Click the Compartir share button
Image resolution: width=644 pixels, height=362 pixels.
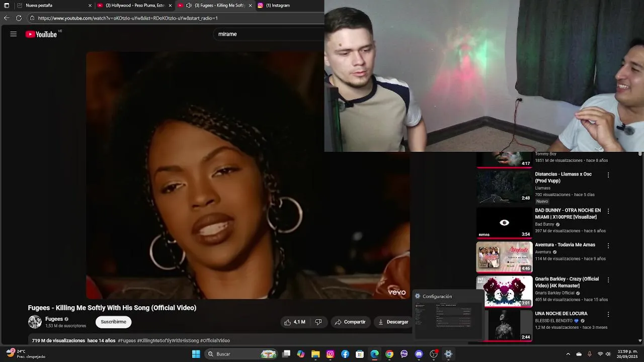point(350,322)
